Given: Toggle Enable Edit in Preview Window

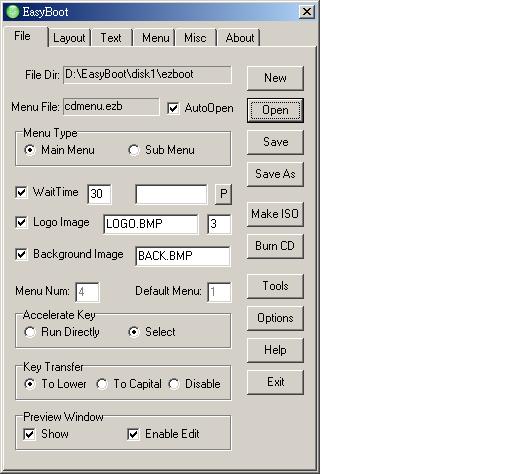Looking at the screenshot, I should pos(133,434).
